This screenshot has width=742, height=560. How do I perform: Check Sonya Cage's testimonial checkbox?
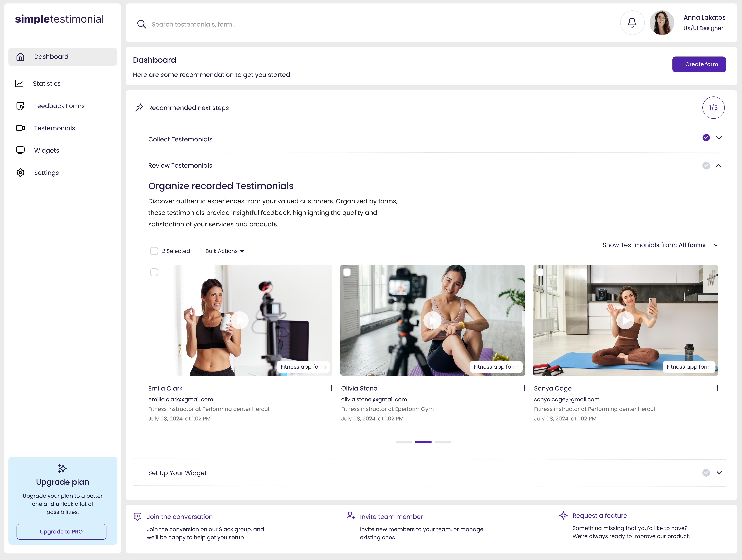pyautogui.click(x=540, y=272)
